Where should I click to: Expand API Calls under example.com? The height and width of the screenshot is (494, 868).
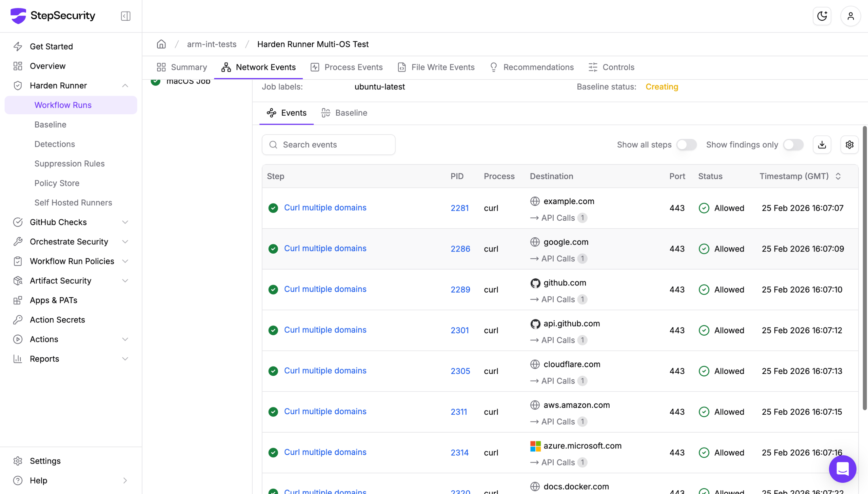[x=558, y=218]
